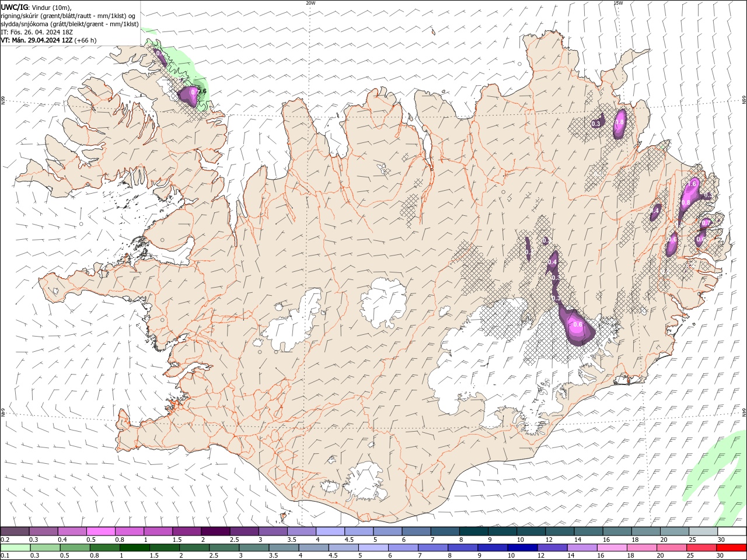747x560 pixels.
Task: Pick the light green 0.1 swatch in lower legend
Action: pos(15,547)
